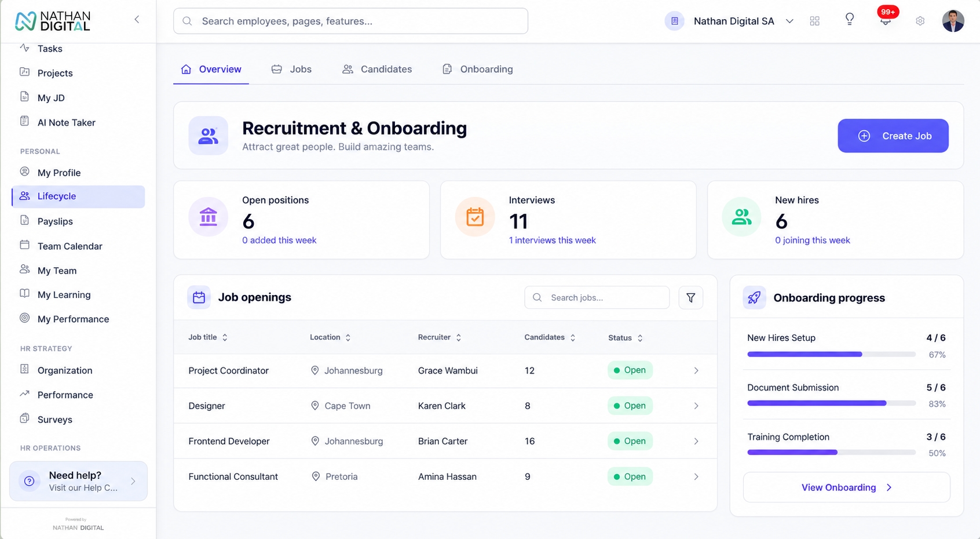Click the Performance trend icon
Screen dimensions: 980x539
point(24,394)
